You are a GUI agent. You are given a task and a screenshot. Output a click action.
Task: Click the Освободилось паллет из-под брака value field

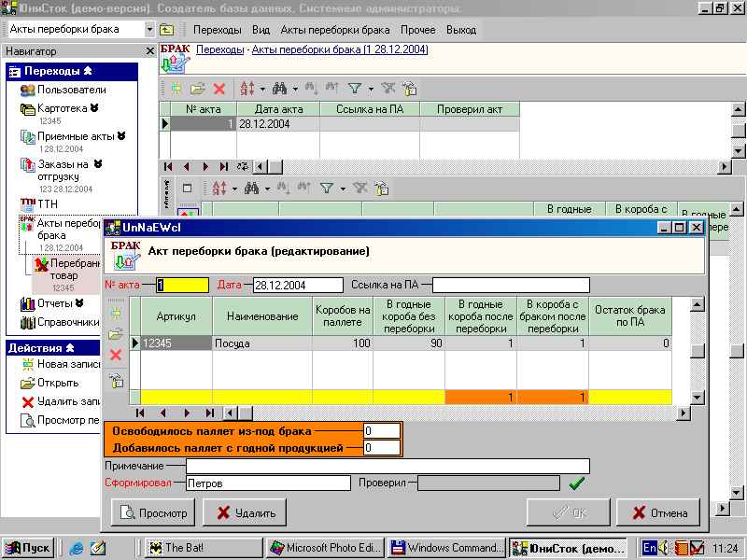tap(382, 431)
